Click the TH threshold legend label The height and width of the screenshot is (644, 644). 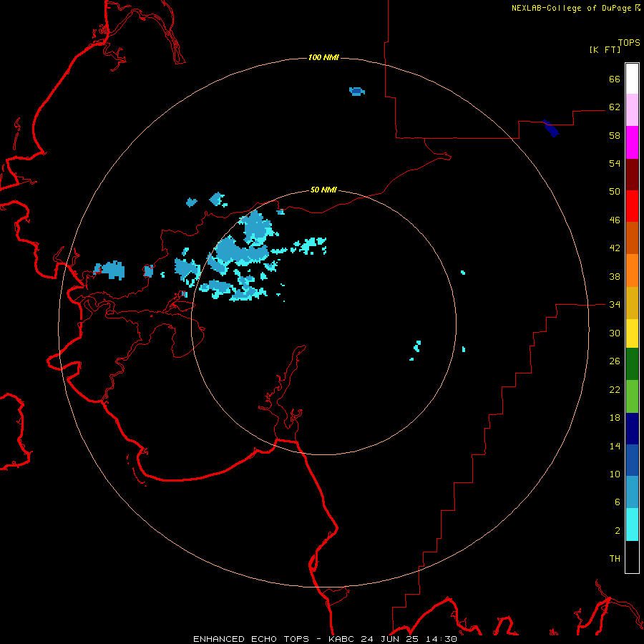click(x=615, y=559)
